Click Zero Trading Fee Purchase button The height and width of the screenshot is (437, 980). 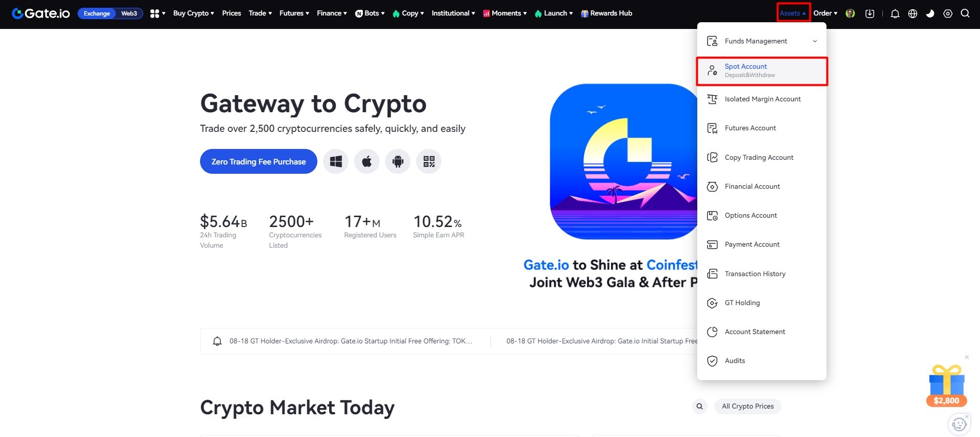(258, 161)
